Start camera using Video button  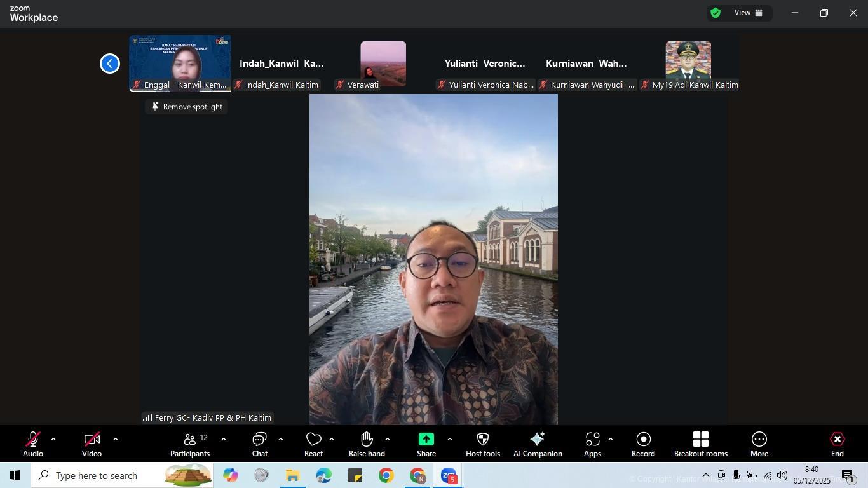click(x=92, y=444)
